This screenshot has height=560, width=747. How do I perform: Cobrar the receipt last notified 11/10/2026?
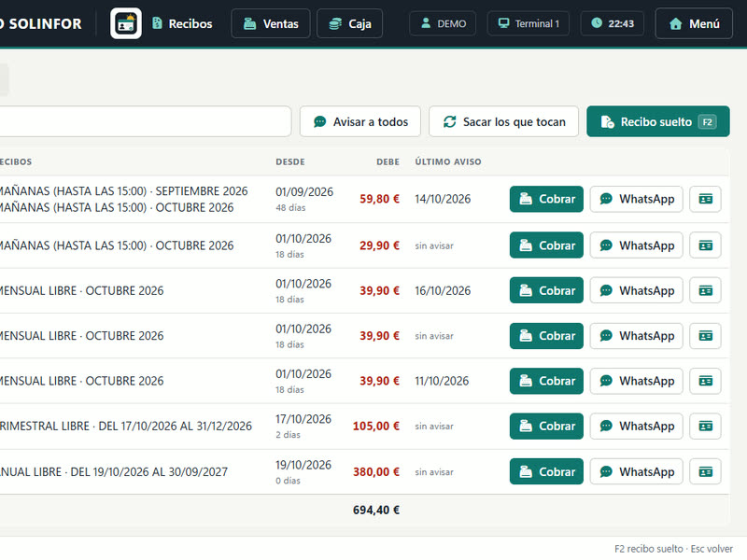click(x=546, y=381)
